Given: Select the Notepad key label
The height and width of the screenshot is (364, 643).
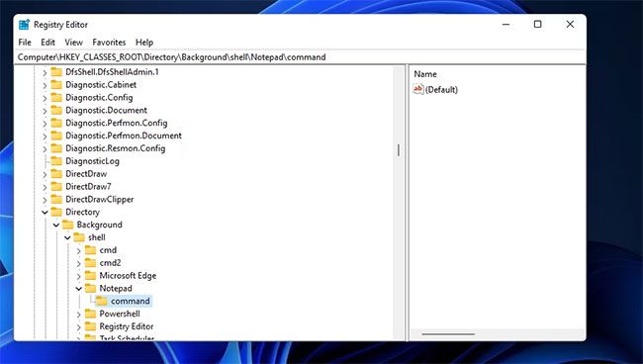Looking at the screenshot, I should pyautogui.click(x=116, y=288).
